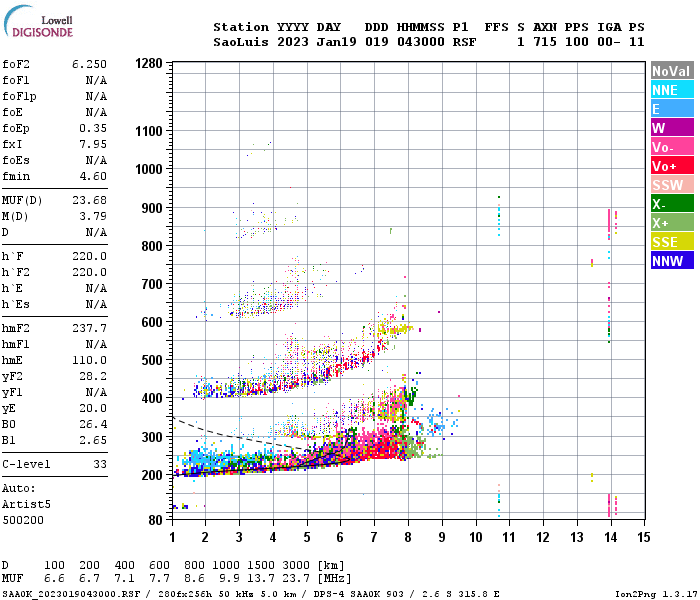This screenshot has height=600, width=700.
Task: Select the NoVal gray legend swatch
Action: coord(672,71)
